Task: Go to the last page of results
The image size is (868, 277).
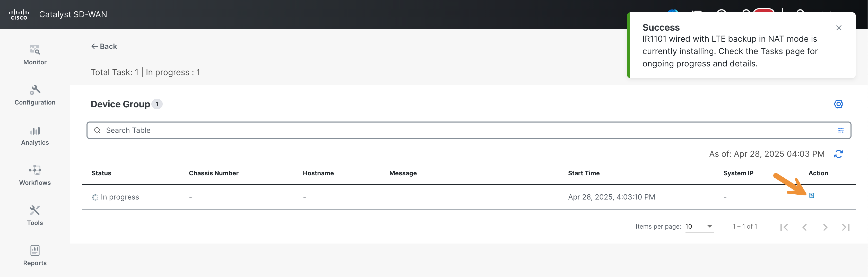Action: point(845,227)
